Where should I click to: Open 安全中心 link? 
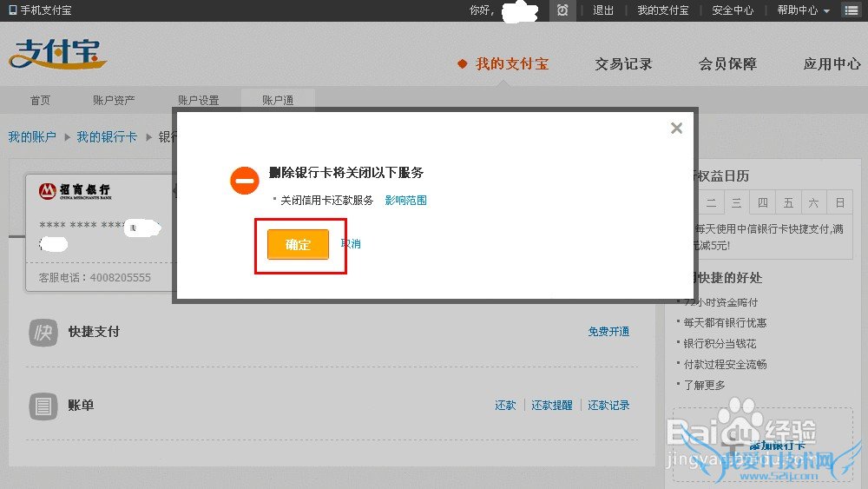(x=733, y=10)
